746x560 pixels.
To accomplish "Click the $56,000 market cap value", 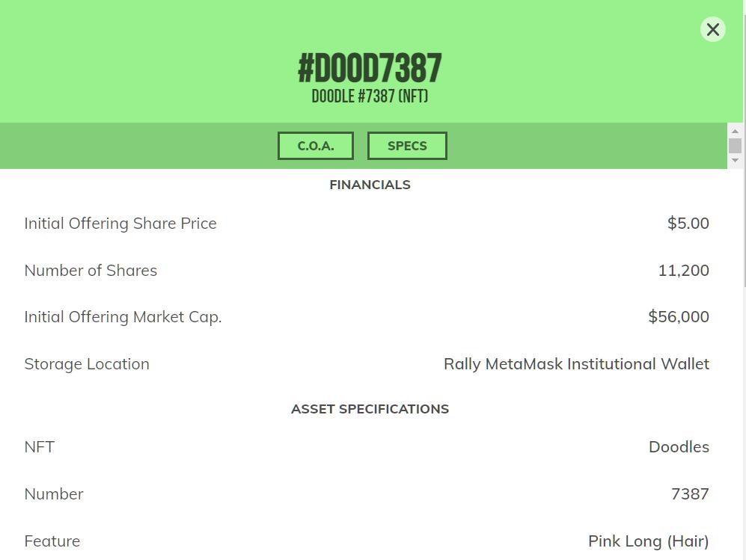I will 678,317.
